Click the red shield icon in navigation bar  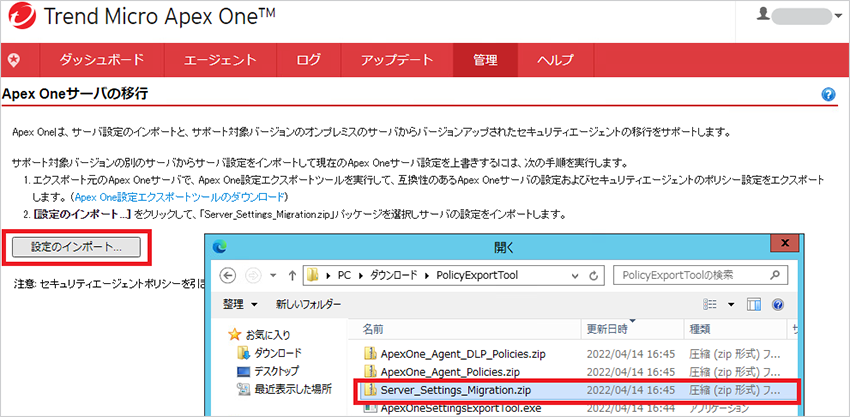pyautogui.click(x=14, y=59)
